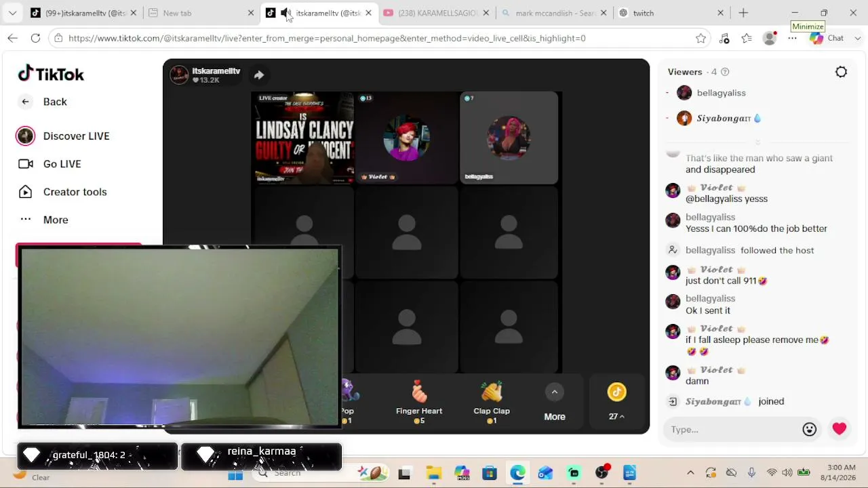Show hidden system tray icons
The height and width of the screenshot is (488, 868).
[690, 473]
